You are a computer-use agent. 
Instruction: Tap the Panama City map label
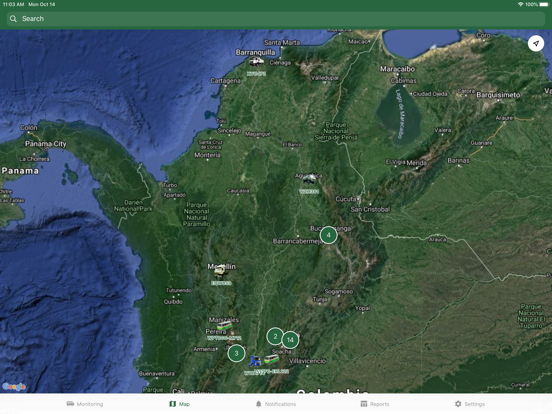[x=45, y=144]
